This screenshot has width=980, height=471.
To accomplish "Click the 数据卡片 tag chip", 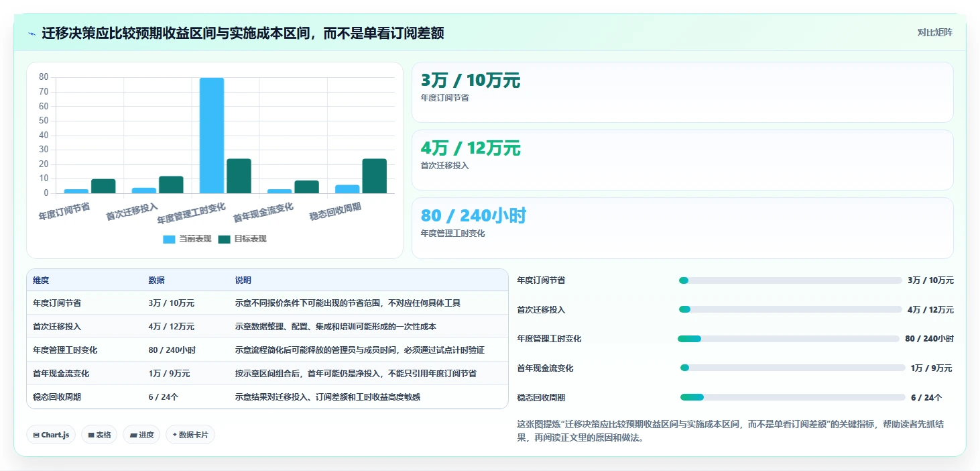I will tap(190, 435).
